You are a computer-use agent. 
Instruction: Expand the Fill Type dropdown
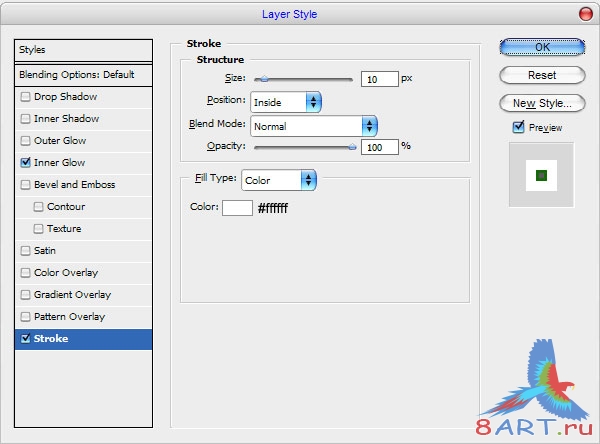[x=278, y=181]
